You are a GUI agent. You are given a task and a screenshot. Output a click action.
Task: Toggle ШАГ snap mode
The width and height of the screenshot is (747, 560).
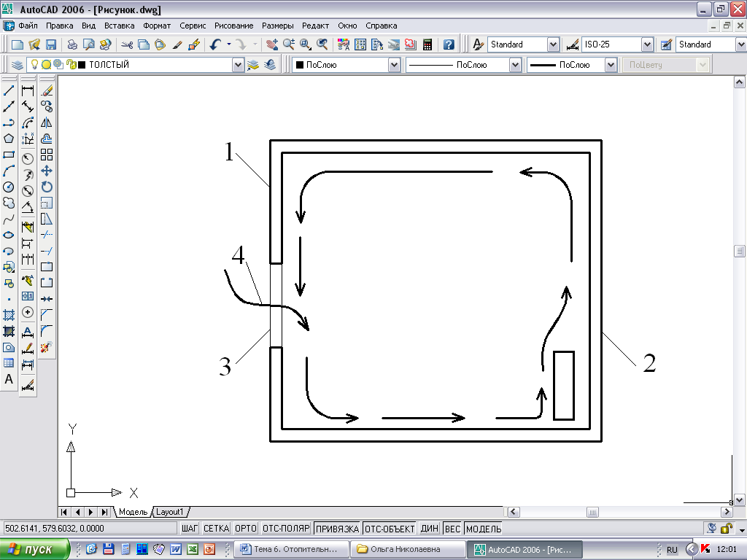[x=189, y=529]
